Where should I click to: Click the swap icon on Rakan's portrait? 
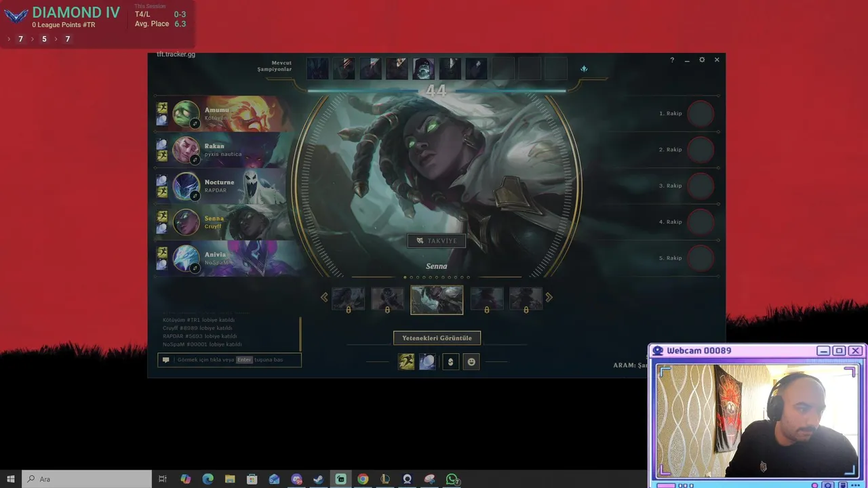pos(195,159)
